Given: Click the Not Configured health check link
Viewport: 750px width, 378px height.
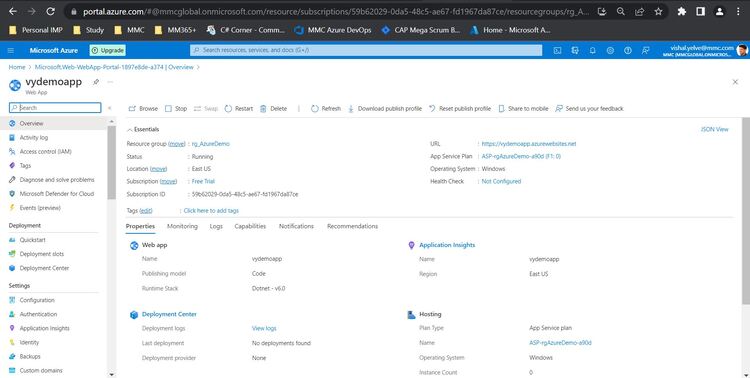Looking at the screenshot, I should point(501,181).
